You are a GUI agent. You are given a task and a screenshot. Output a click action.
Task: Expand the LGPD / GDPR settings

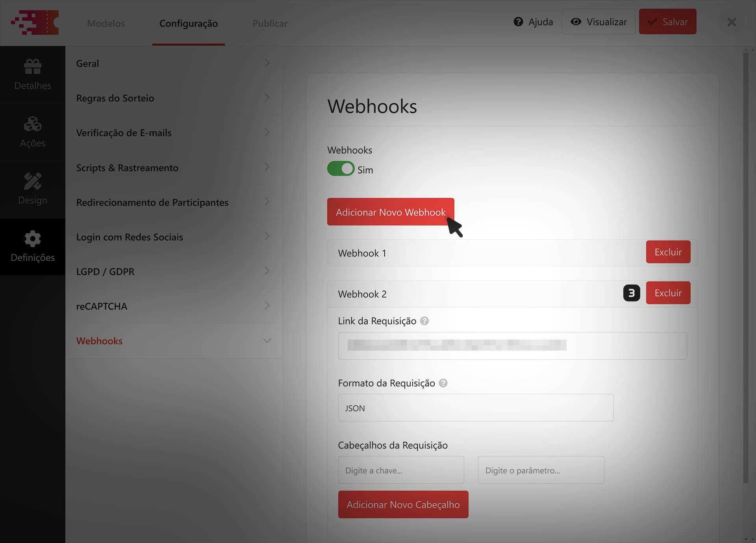[174, 271]
